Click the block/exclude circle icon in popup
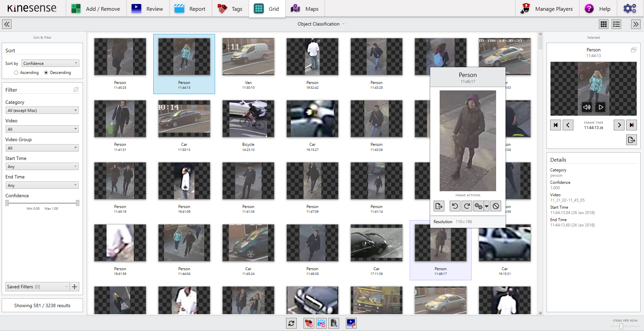Viewport: 644px width, 331px height. point(496,206)
